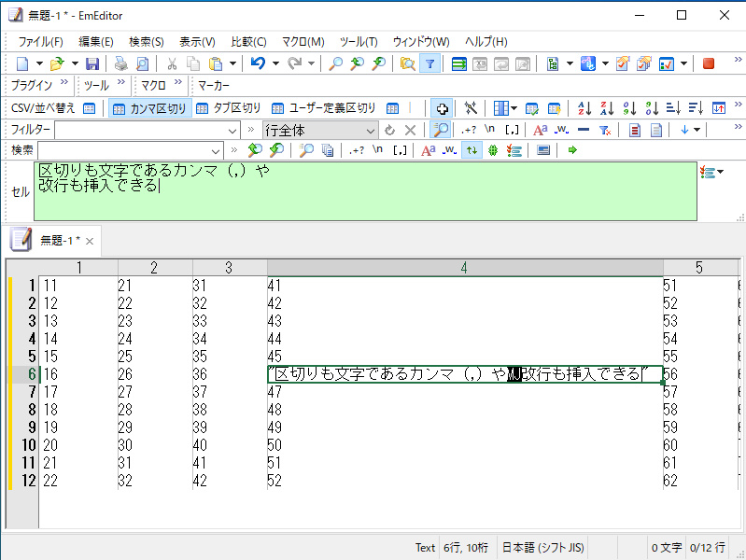Click the red Stop macro button
The height and width of the screenshot is (560, 746).
pos(709,63)
